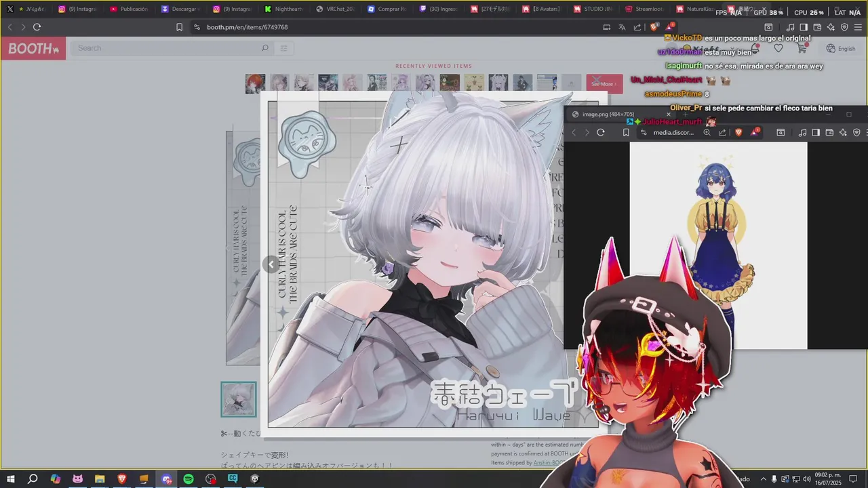Open Brave VPN shield icon in main toolbar
868x488 pixels.
click(x=844, y=27)
